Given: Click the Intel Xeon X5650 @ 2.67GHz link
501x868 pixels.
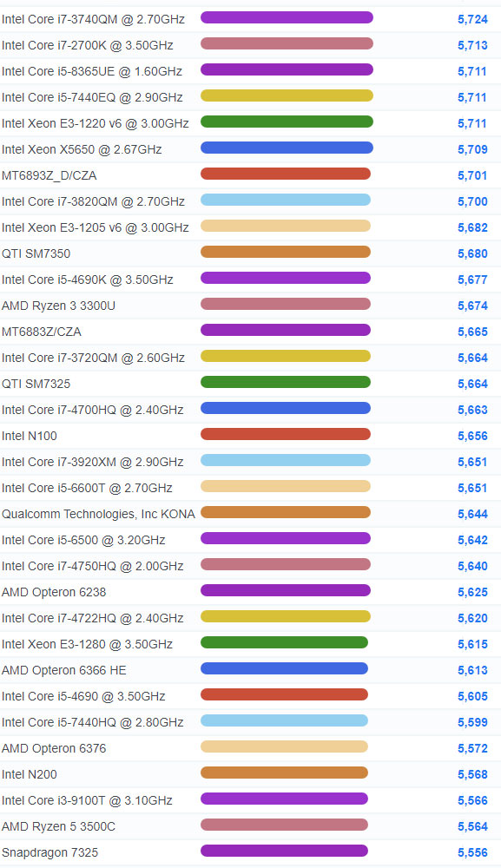Looking at the screenshot, I should point(82,149).
